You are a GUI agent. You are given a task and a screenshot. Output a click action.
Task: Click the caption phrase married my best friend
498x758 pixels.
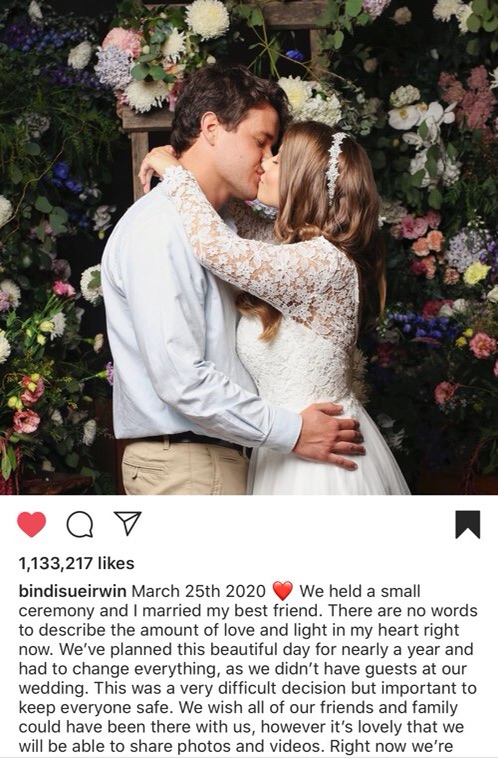click(231, 611)
